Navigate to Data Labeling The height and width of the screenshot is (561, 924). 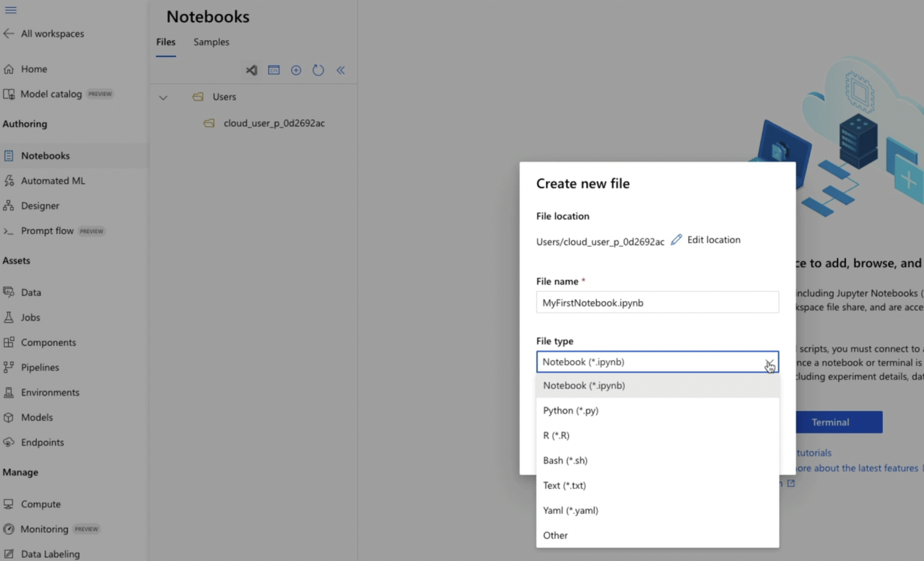[50, 554]
